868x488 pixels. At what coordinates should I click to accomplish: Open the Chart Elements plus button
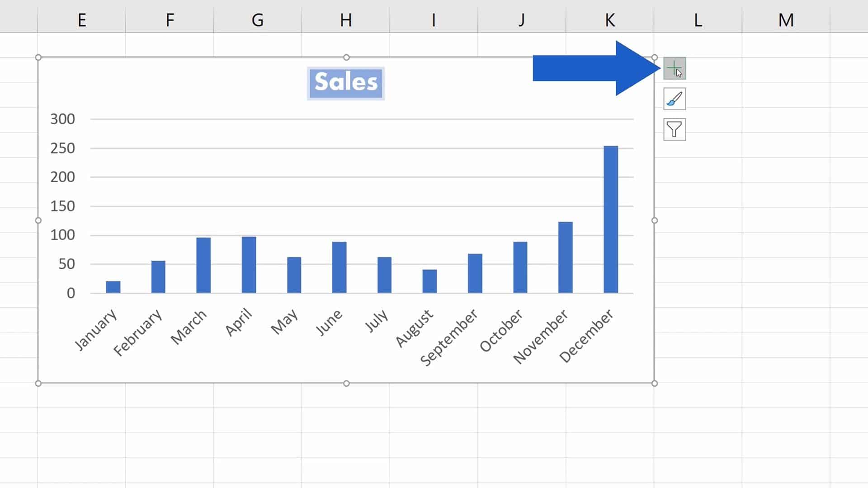pyautogui.click(x=674, y=68)
